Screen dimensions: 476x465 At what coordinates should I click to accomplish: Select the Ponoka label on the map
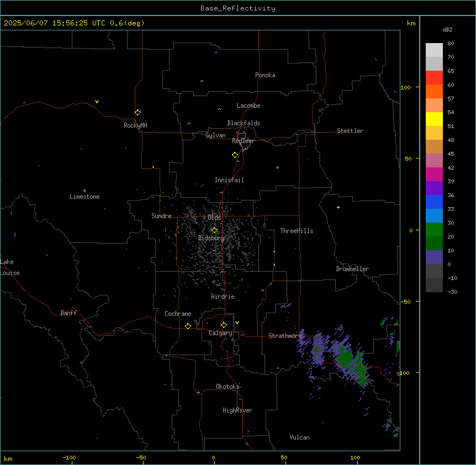[265, 75]
